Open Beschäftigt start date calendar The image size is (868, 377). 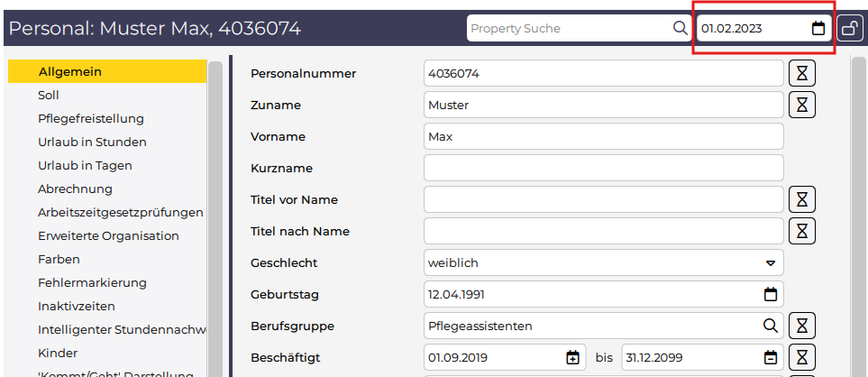click(x=572, y=357)
